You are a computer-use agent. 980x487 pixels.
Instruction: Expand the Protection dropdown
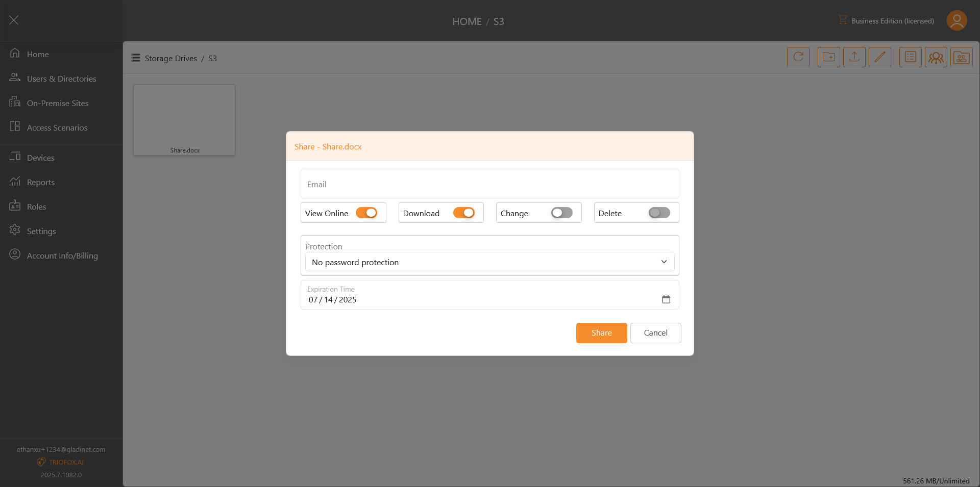click(490, 262)
